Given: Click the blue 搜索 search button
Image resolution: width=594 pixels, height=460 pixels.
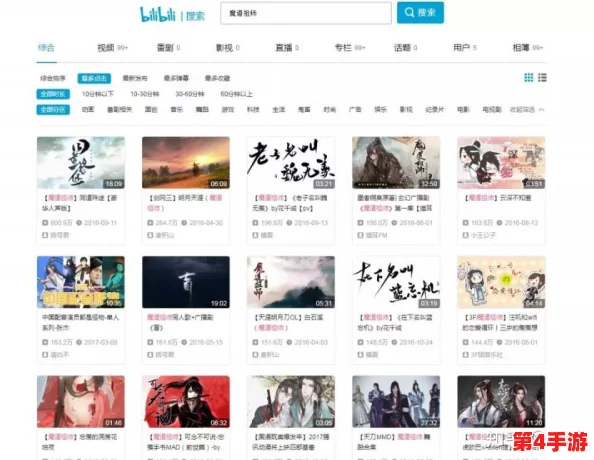Looking at the screenshot, I should (420, 13).
